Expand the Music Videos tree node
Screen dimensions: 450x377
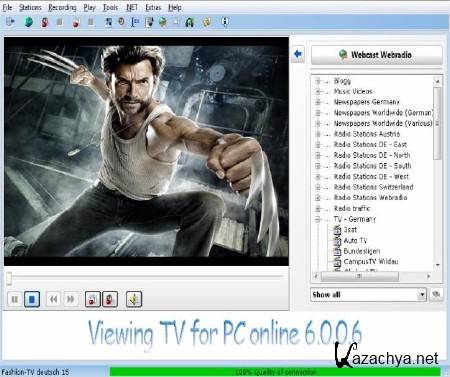point(318,91)
